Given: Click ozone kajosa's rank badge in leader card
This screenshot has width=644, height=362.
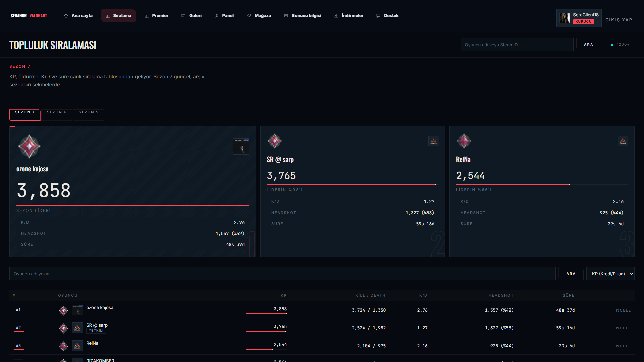Looking at the screenshot, I should tap(29, 146).
